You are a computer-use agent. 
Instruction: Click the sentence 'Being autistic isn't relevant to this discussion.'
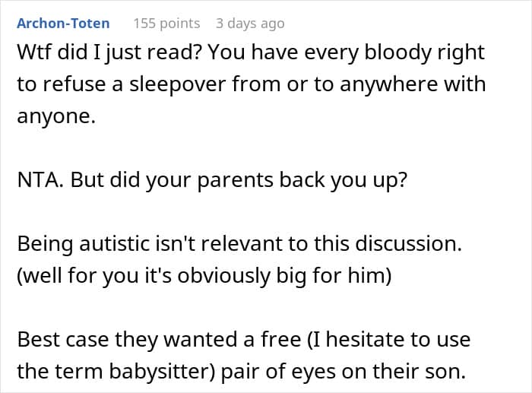pos(239,244)
